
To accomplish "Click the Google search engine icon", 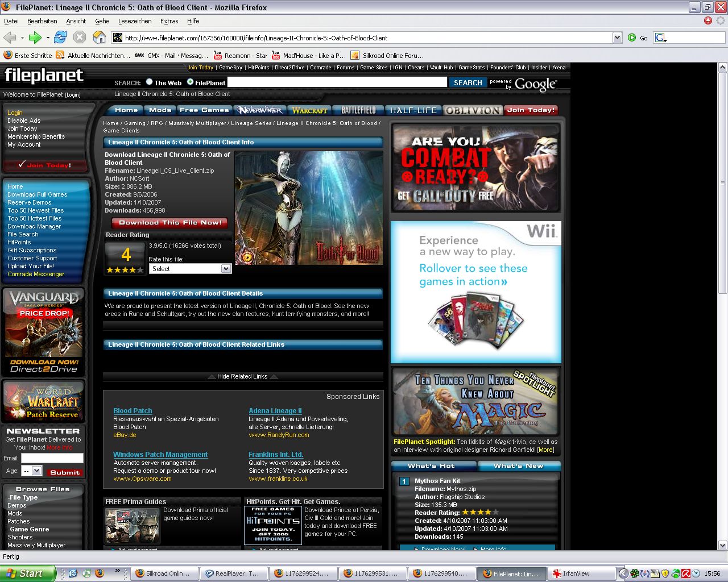I will pyautogui.click(x=660, y=38).
